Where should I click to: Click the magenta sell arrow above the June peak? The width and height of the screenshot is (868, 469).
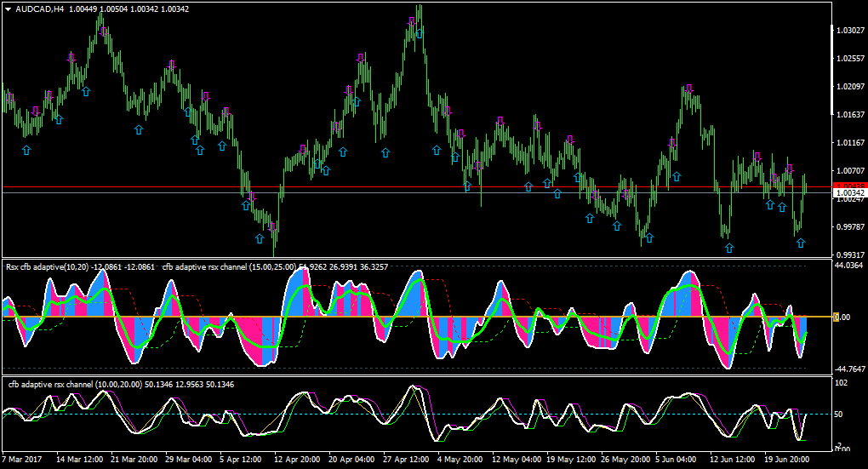[x=689, y=89]
